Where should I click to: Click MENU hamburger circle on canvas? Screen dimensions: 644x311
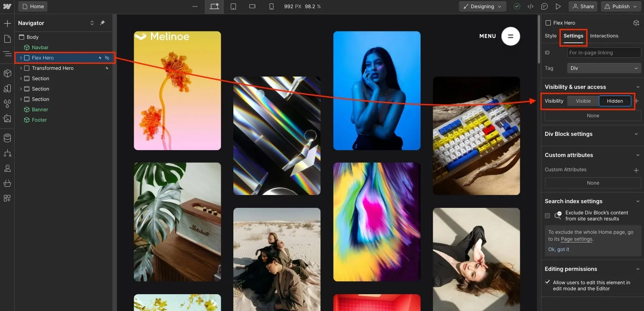tap(511, 36)
